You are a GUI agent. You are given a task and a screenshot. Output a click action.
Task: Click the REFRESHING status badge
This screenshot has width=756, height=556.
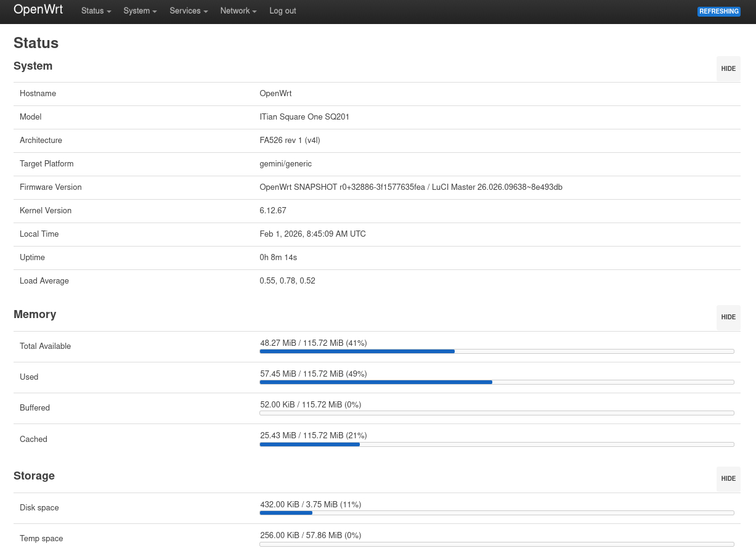pos(719,12)
